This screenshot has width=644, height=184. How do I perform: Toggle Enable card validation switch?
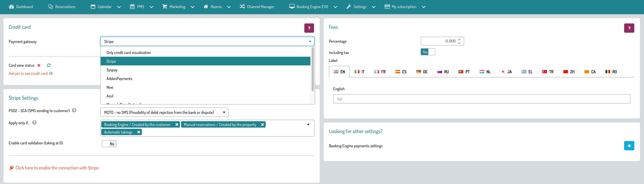pos(109,143)
